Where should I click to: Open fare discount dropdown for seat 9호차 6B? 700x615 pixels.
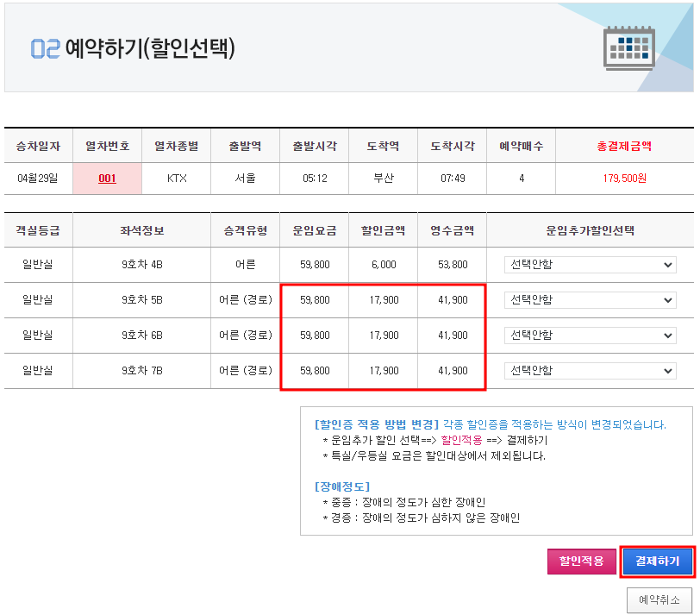tap(591, 335)
